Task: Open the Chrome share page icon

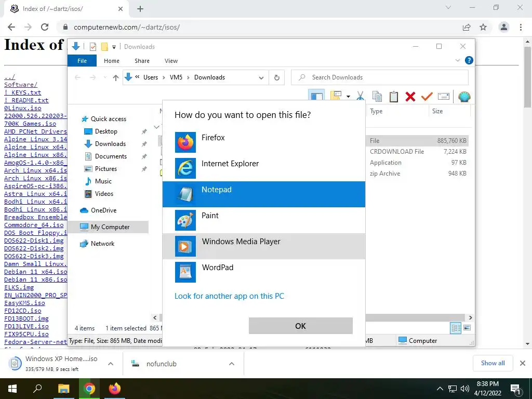Action: coord(467,27)
